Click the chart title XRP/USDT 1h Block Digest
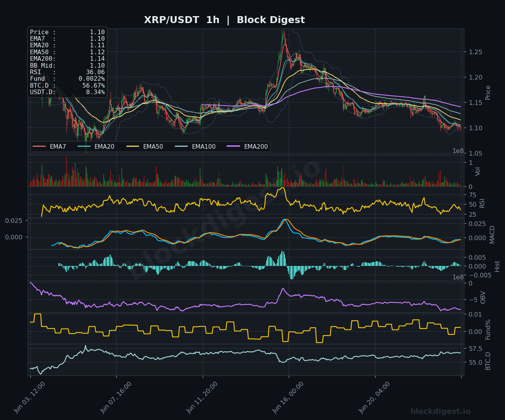This screenshot has height=420, width=505. click(x=224, y=20)
